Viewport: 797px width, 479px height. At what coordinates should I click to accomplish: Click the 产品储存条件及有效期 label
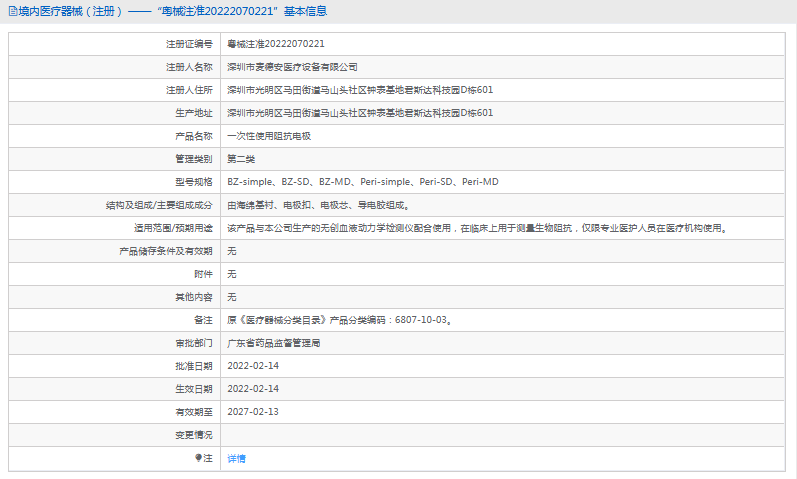[166, 251]
